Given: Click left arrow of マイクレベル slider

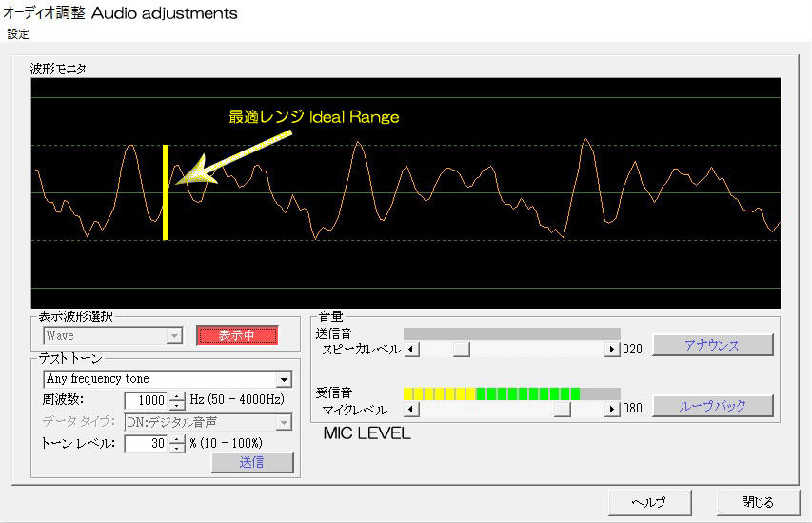Looking at the screenshot, I should click(411, 409).
